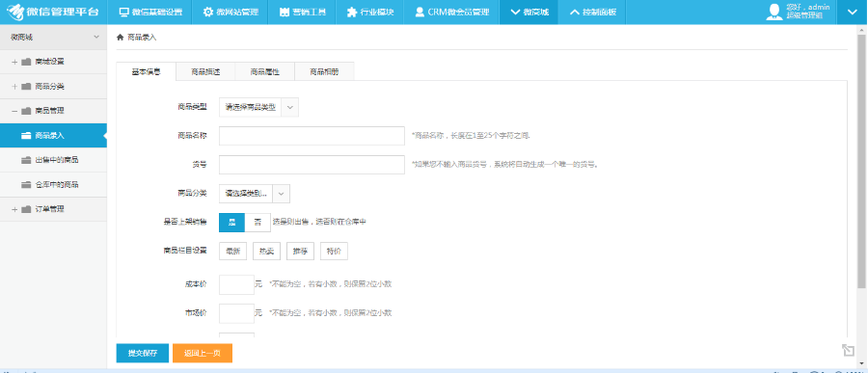The image size is (868, 373).
Task: Expand the user menu arrow at top right
Action: (853, 13)
